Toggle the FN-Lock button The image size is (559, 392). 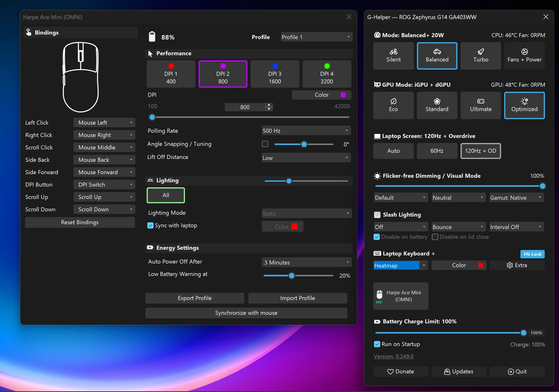tap(532, 254)
